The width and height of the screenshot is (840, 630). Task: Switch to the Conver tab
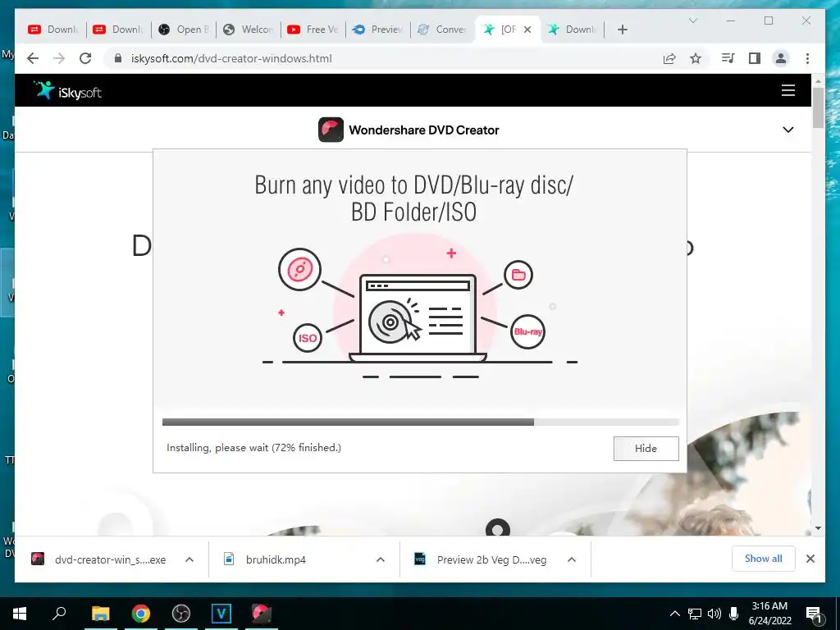click(x=443, y=30)
